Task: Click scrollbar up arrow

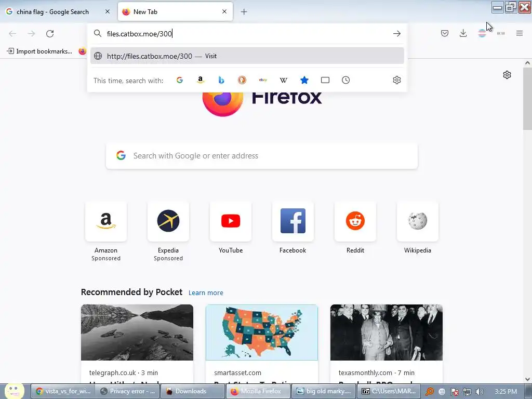Action: (527, 63)
